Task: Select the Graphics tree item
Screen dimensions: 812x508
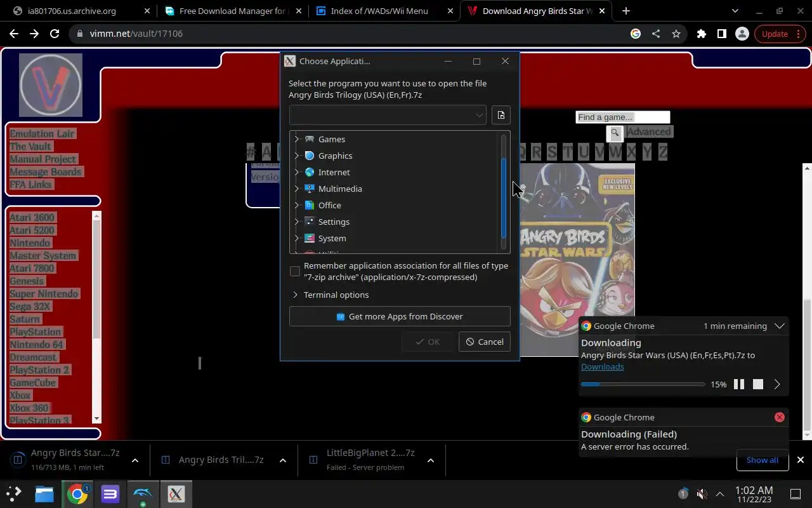Action: (x=335, y=156)
